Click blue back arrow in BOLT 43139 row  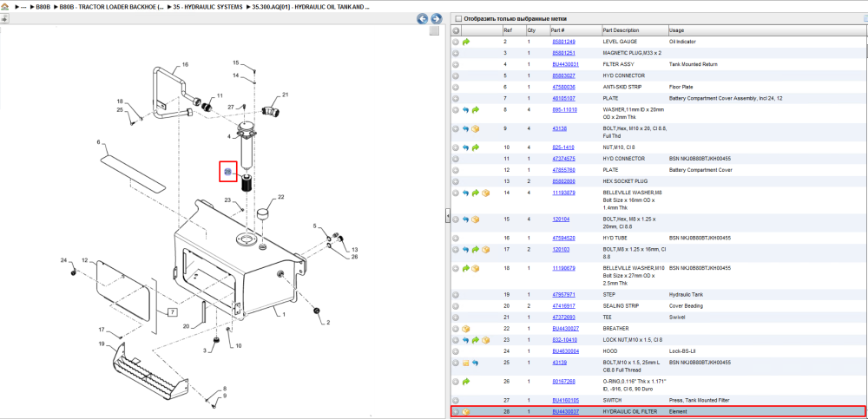point(476,363)
